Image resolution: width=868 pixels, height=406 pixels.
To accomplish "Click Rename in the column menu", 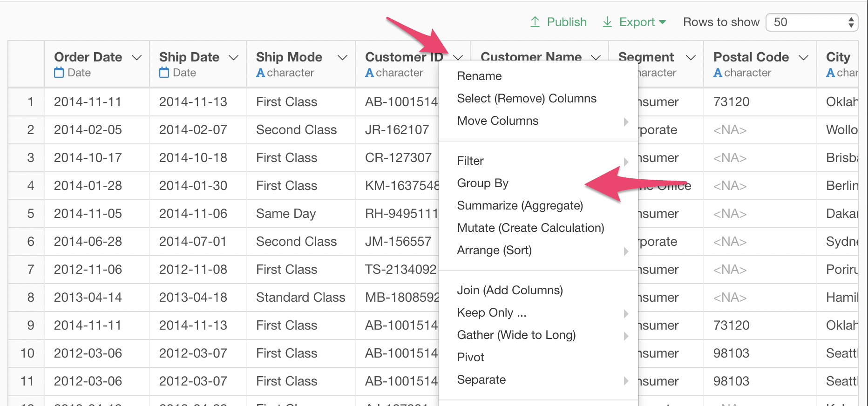I will pyautogui.click(x=479, y=76).
